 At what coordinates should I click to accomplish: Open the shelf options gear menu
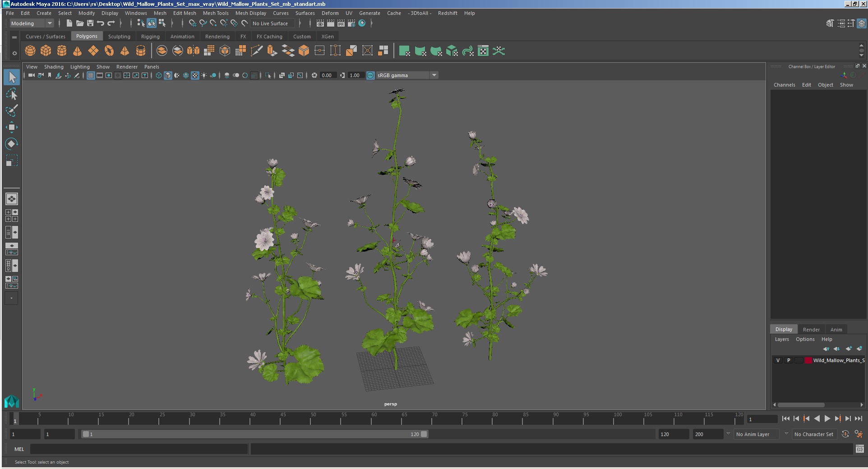pos(14,53)
